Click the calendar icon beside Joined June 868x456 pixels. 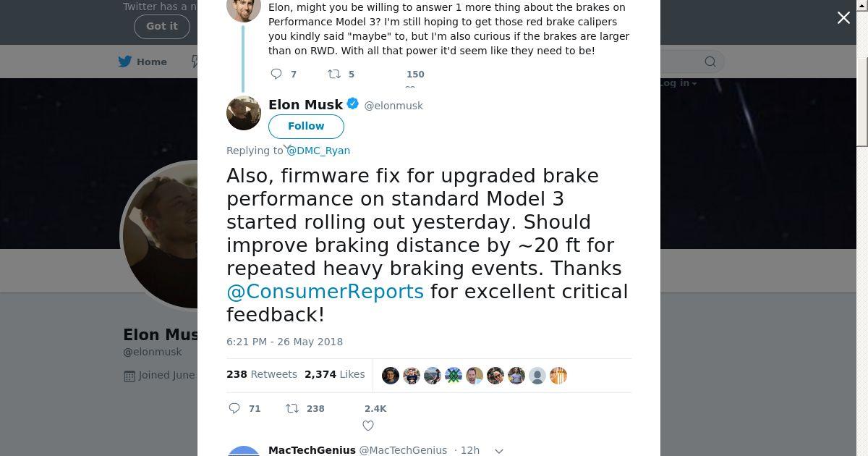[x=129, y=376]
